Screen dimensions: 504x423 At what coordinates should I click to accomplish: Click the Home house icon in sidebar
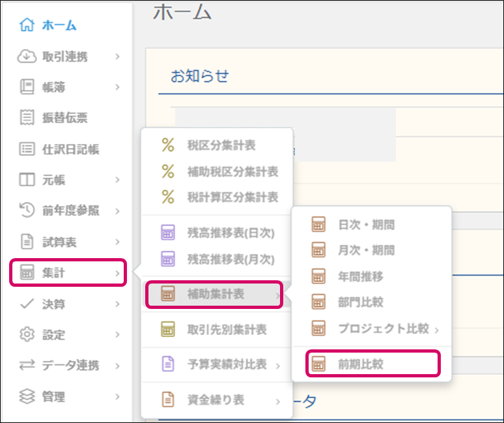(27, 26)
